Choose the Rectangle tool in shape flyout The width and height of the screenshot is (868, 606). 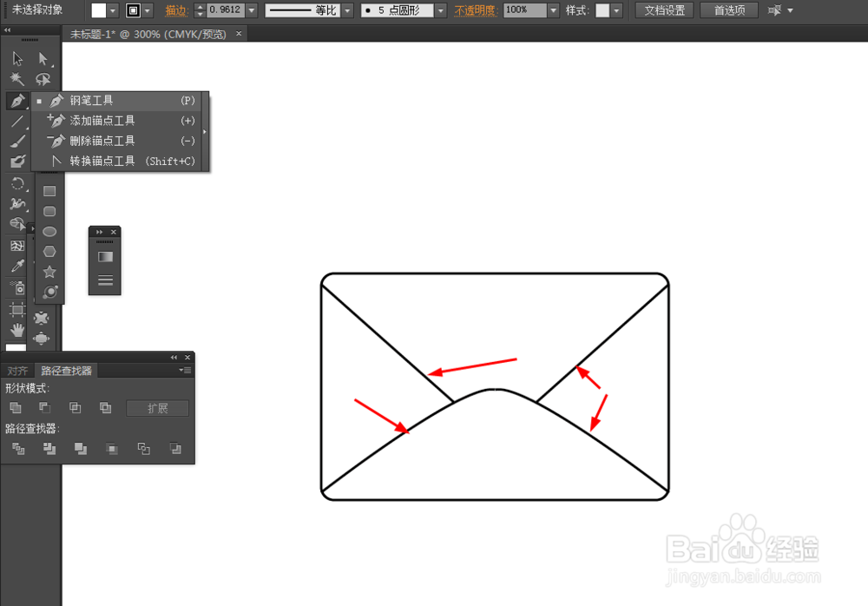49,191
